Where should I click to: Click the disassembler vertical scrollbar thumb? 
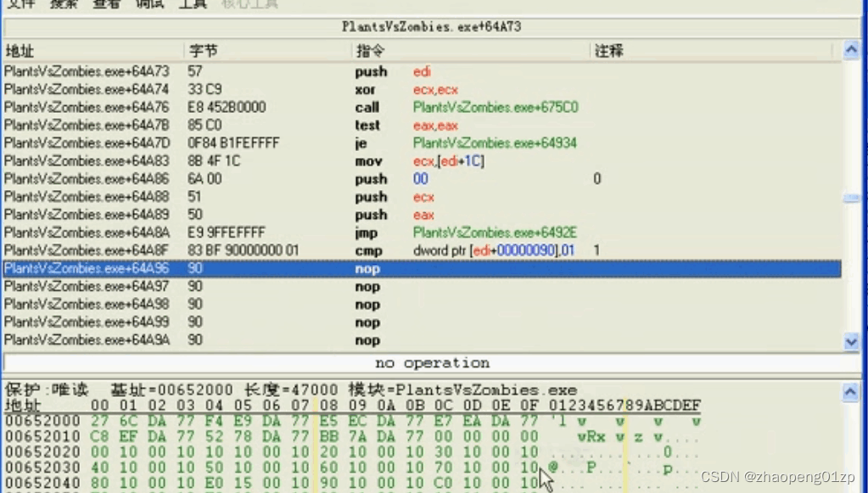[x=851, y=198]
